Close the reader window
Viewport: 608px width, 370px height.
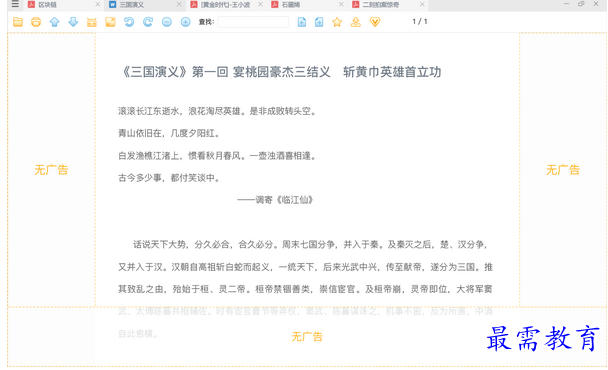pyautogui.click(x=596, y=4)
